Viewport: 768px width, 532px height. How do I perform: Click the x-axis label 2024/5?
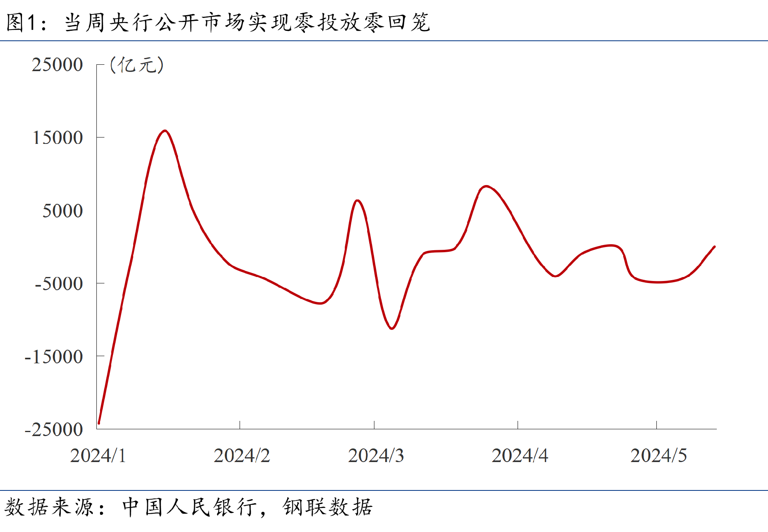tap(658, 456)
